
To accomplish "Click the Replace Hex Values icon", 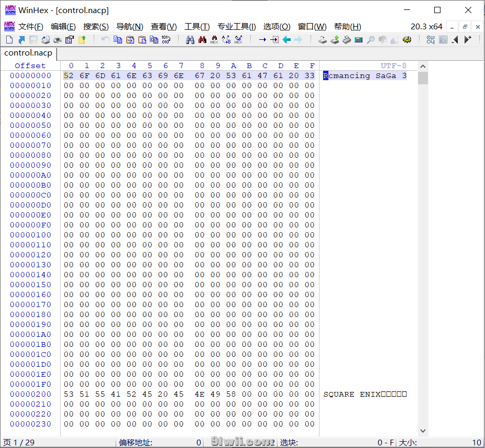I will (238, 40).
